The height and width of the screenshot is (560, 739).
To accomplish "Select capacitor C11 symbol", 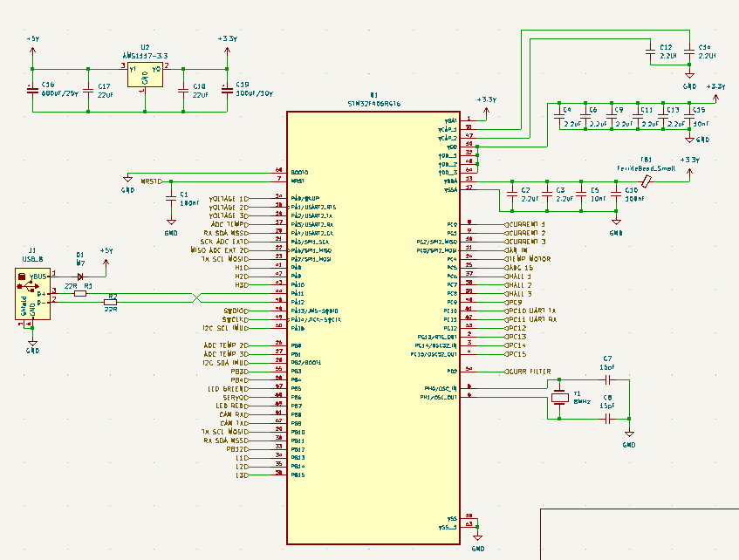I will pos(637,115).
